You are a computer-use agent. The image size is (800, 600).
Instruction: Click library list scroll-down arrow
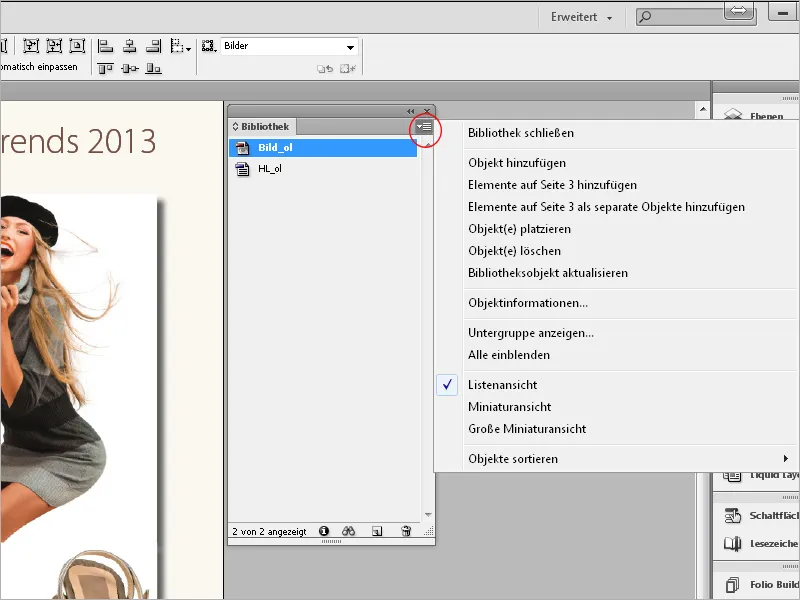point(428,514)
